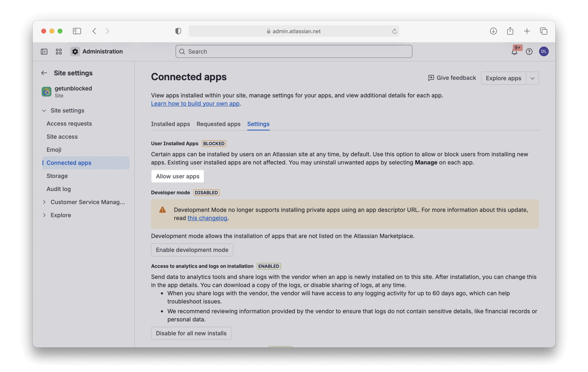Open the Safari share menu

[510, 31]
